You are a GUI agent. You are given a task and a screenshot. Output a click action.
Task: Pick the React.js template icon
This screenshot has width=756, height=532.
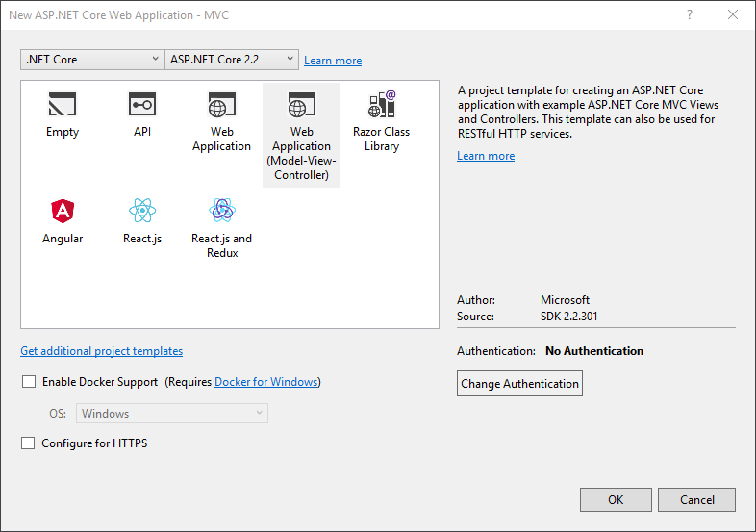tap(142, 211)
